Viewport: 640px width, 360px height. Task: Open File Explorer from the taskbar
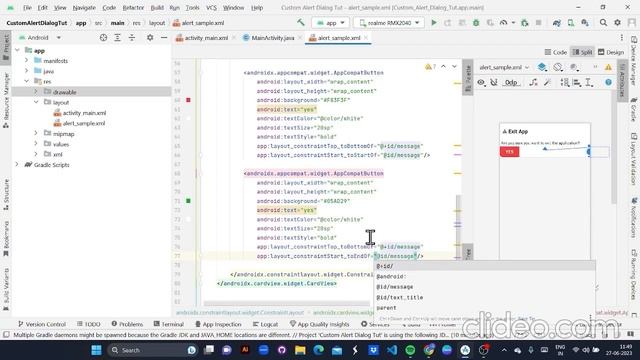tap(300, 350)
